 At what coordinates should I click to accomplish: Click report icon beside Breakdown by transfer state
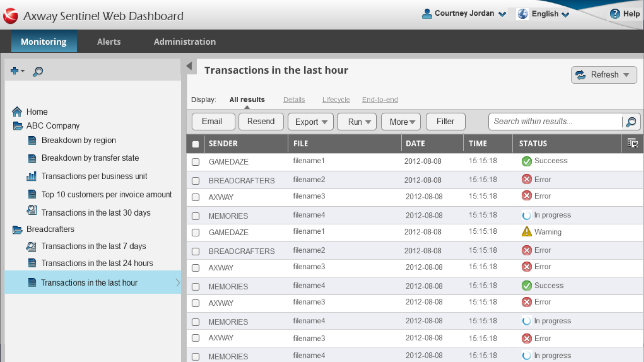tap(32, 158)
